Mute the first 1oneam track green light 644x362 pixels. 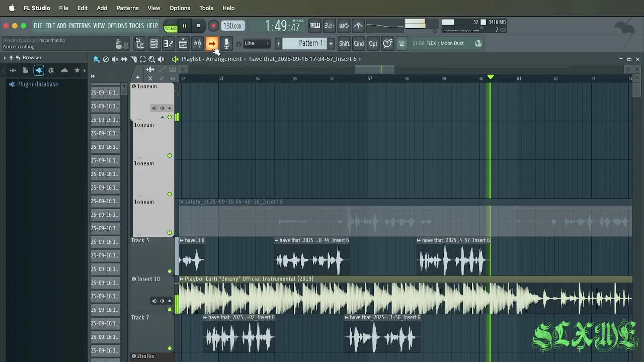click(170, 117)
